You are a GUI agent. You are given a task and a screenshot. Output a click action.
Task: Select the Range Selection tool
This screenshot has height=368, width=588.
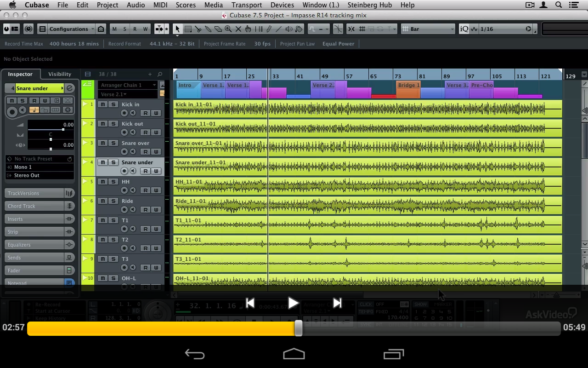pos(188,29)
